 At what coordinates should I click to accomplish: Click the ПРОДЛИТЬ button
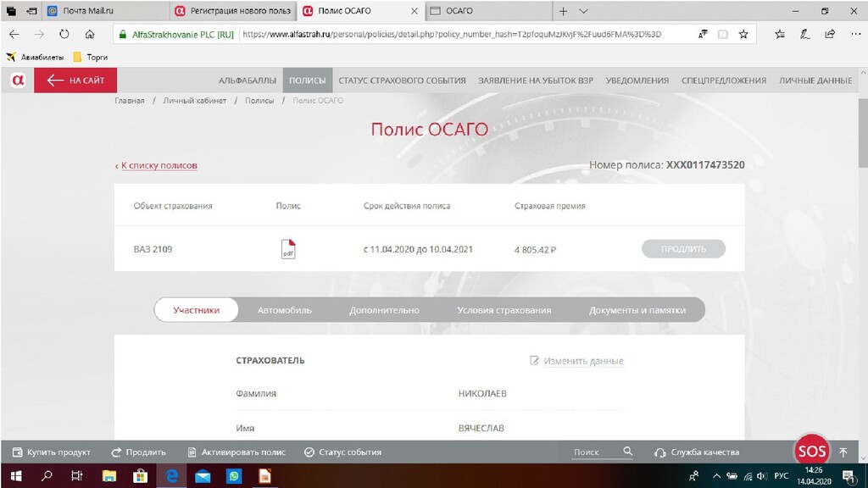684,249
